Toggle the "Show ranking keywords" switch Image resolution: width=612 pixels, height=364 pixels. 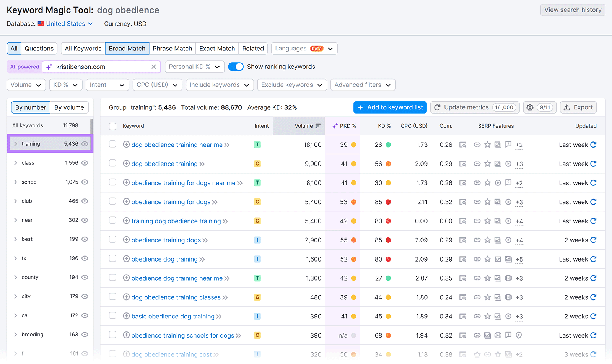[x=236, y=67]
